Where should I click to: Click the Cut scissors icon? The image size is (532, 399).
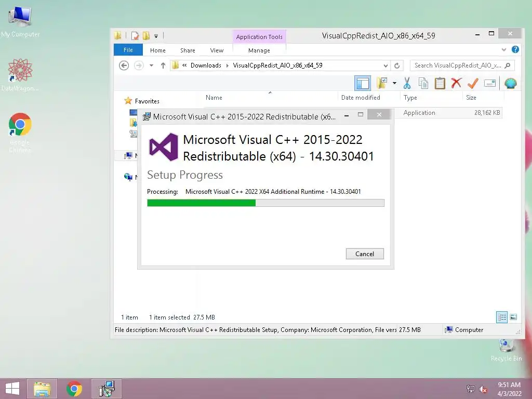pyautogui.click(x=407, y=83)
